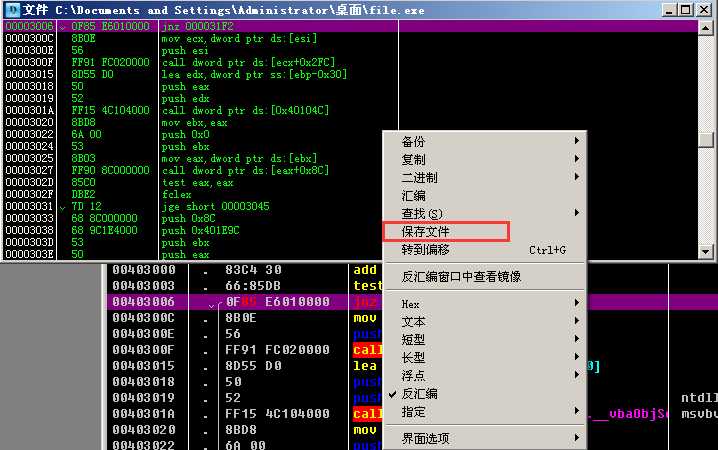Expand submenu arrow beside 界面选项

(x=577, y=437)
